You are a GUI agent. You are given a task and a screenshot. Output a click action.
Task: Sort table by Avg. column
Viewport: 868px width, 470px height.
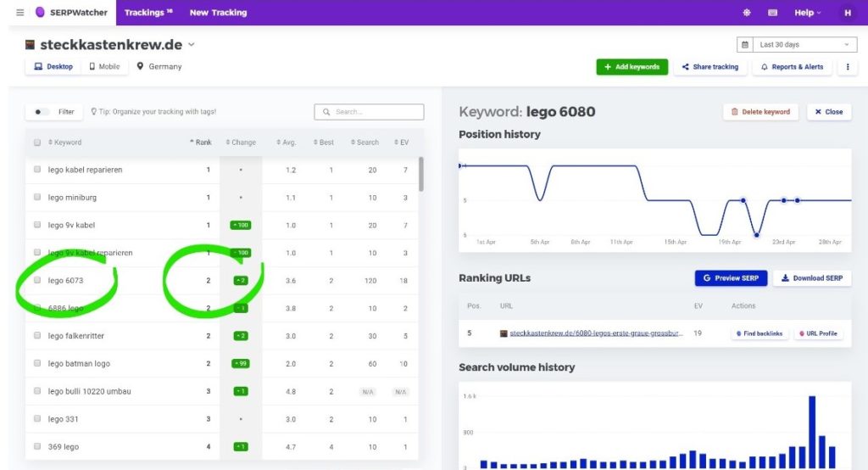click(x=287, y=143)
